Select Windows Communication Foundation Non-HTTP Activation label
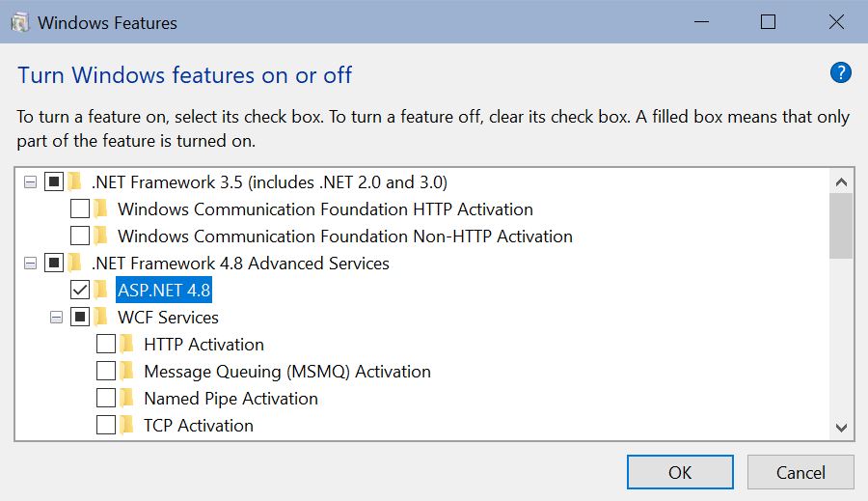This screenshot has width=868, height=501. click(x=344, y=236)
